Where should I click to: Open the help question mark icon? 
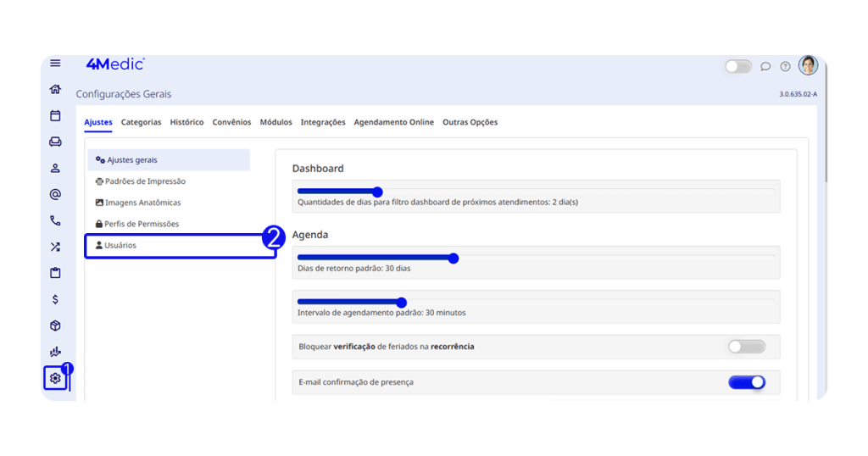[x=786, y=66]
